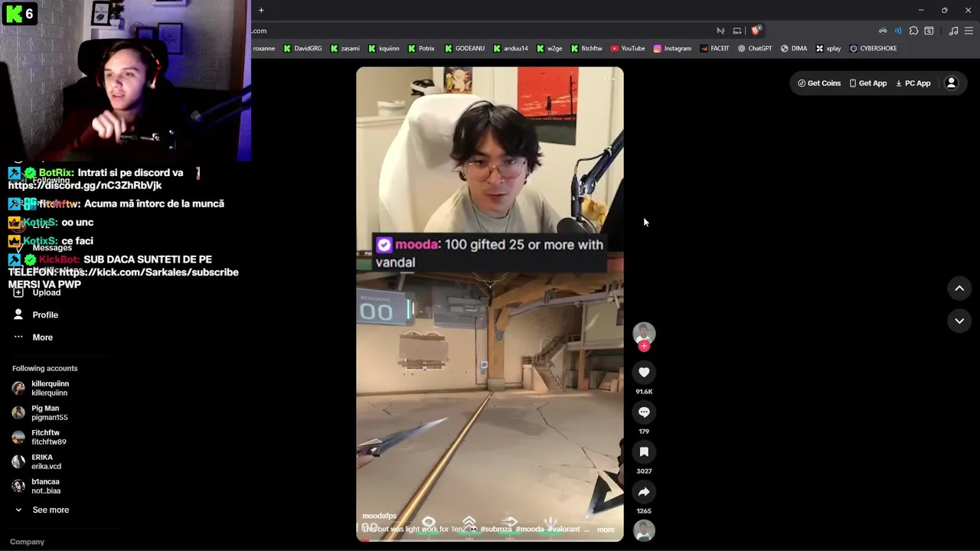Open comments via the speech bubble icon
The height and width of the screenshot is (551, 980).
point(644,412)
